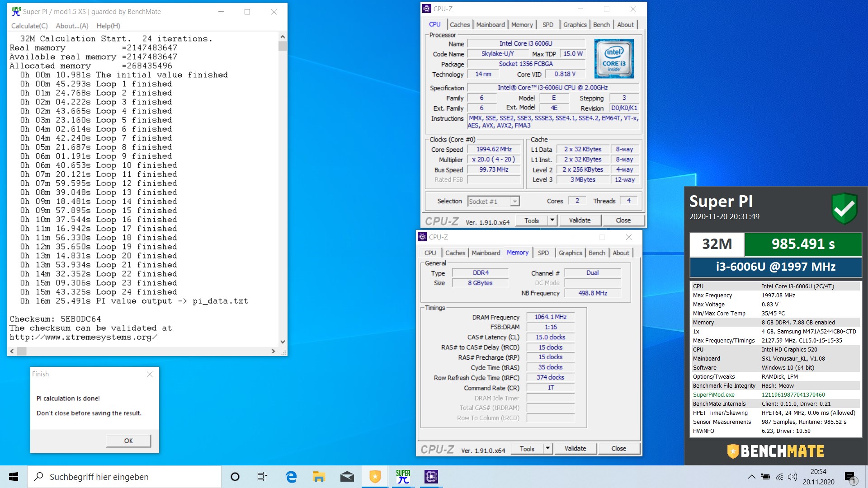The height and width of the screenshot is (488, 868).
Task: Click the Checksum: 5EB0DC64 line
Action: [x=55, y=319]
